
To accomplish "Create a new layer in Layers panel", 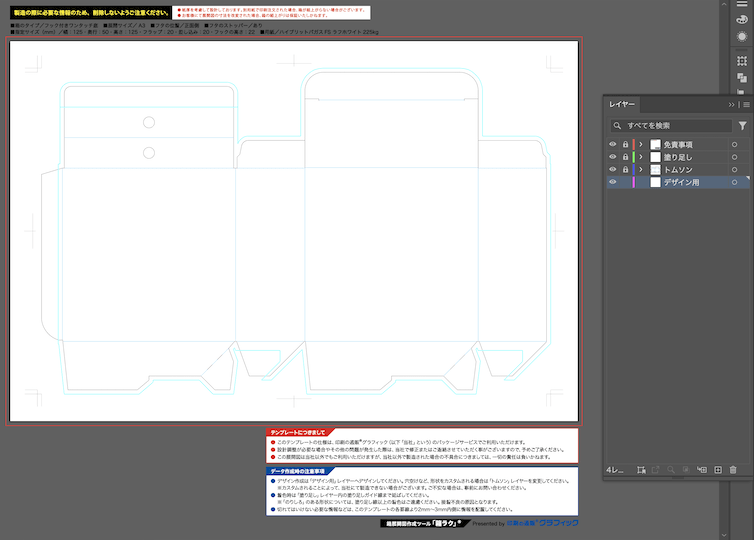I will click(717, 469).
